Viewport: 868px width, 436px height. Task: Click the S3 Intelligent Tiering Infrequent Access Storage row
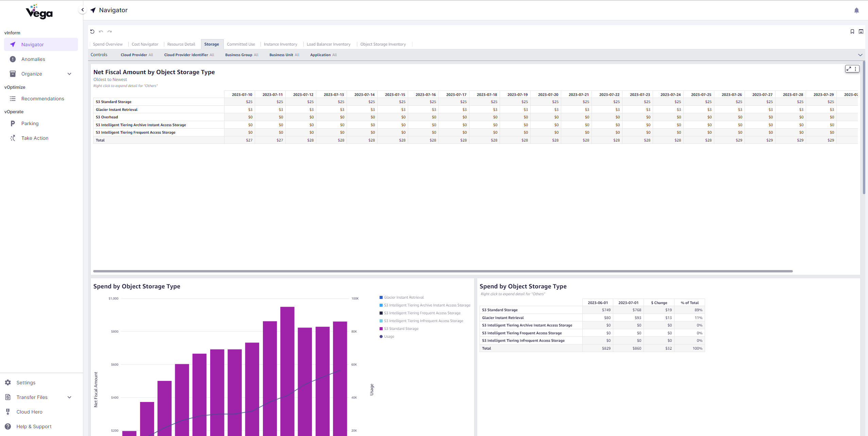(x=592, y=340)
